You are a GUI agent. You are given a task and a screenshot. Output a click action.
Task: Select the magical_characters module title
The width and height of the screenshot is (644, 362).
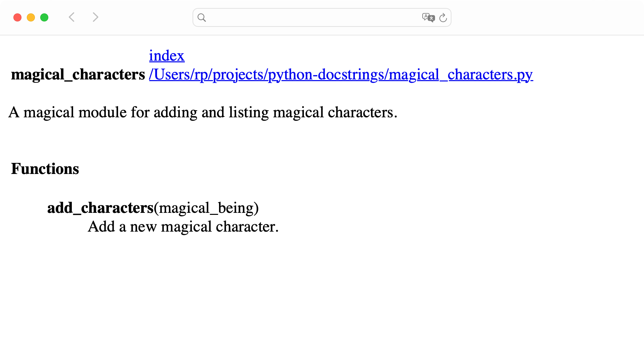pyautogui.click(x=78, y=75)
